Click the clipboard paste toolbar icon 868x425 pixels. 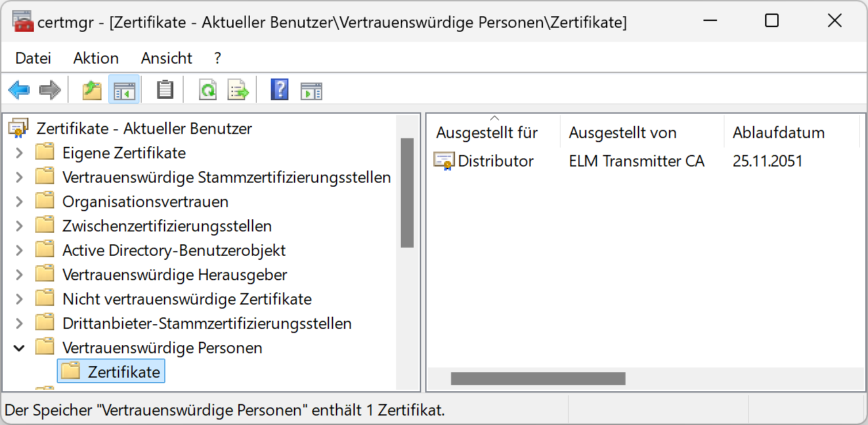click(165, 89)
